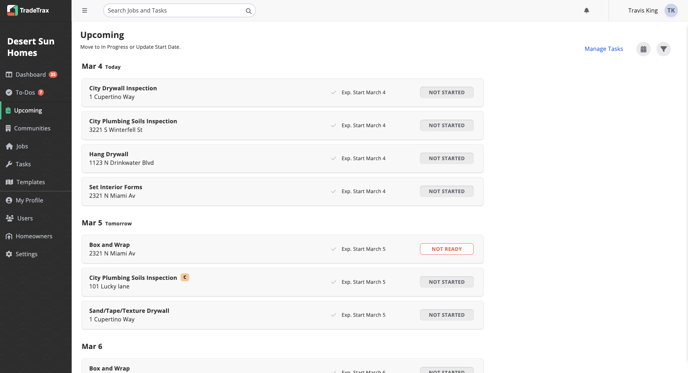Toggle checkmark for Mar 5 Box and Wrap
The image size is (688, 373).
point(333,249)
